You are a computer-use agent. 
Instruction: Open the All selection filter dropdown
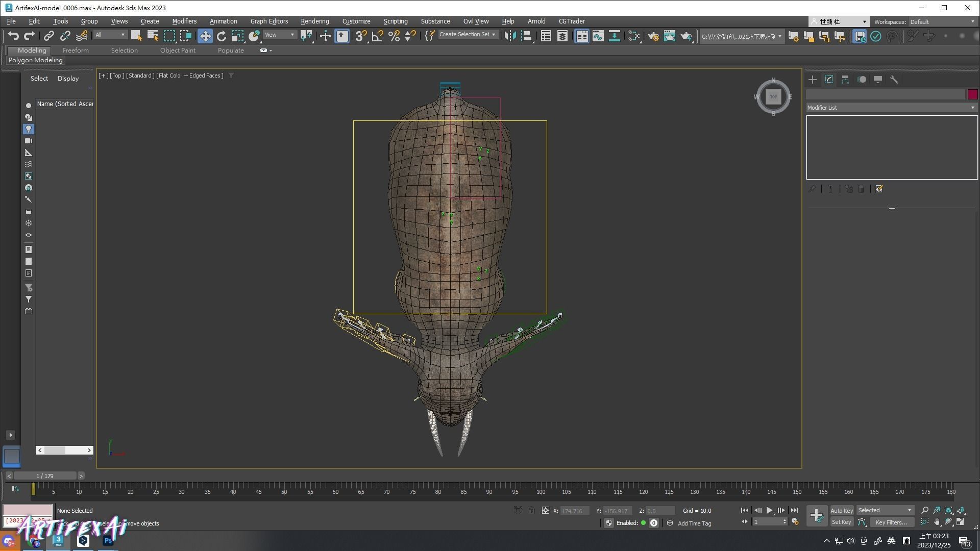(110, 35)
